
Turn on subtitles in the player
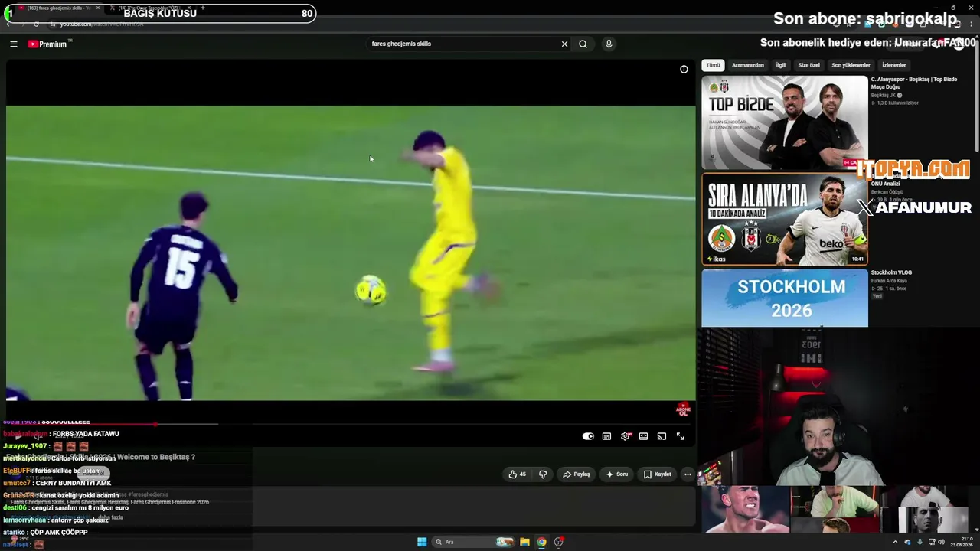click(x=606, y=436)
